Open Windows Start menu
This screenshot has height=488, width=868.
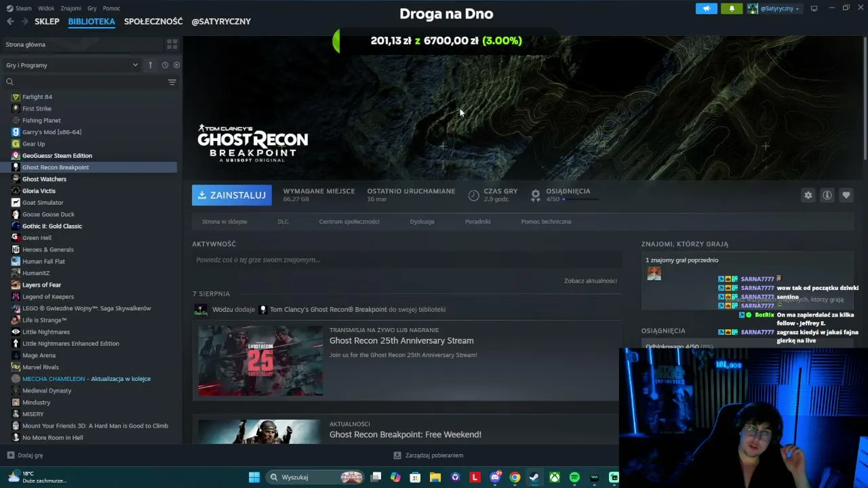pyautogui.click(x=254, y=477)
